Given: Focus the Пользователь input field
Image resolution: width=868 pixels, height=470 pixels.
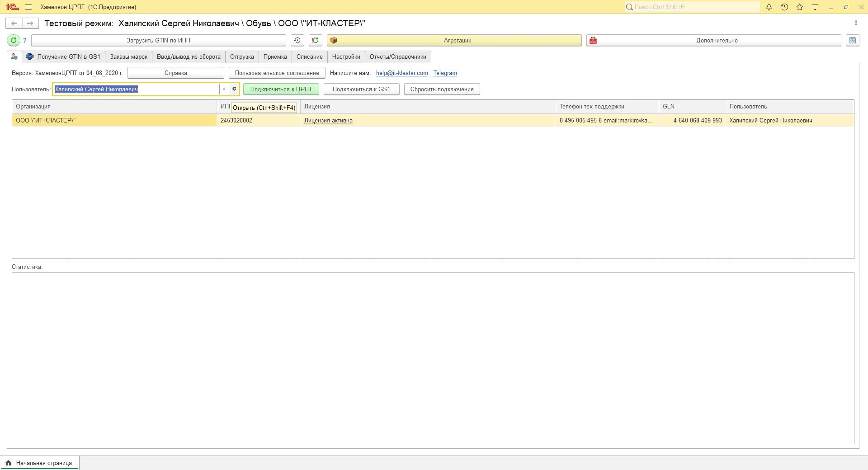Looking at the screenshot, I should (x=137, y=89).
